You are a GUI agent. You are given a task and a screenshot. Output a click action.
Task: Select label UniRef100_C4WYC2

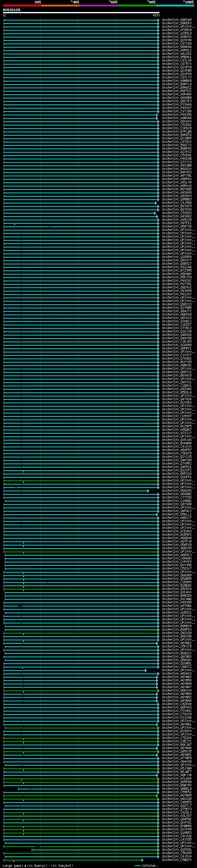(x=177, y=667)
